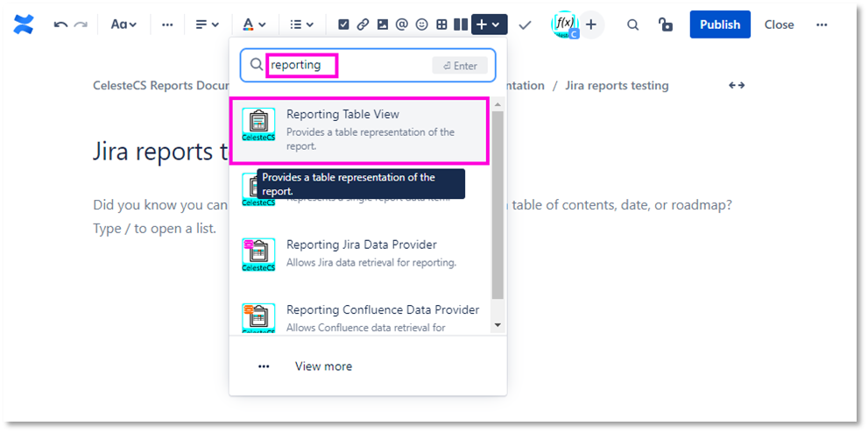The width and height of the screenshot is (868, 433).
Task: Open the text color picker dropdown
Action: pyautogui.click(x=254, y=25)
